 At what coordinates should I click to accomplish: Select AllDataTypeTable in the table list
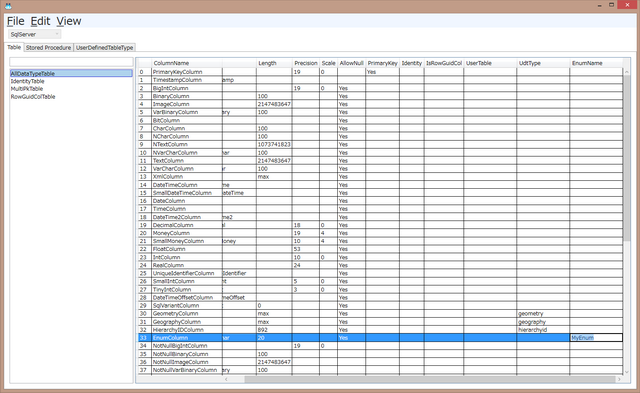[x=71, y=73]
